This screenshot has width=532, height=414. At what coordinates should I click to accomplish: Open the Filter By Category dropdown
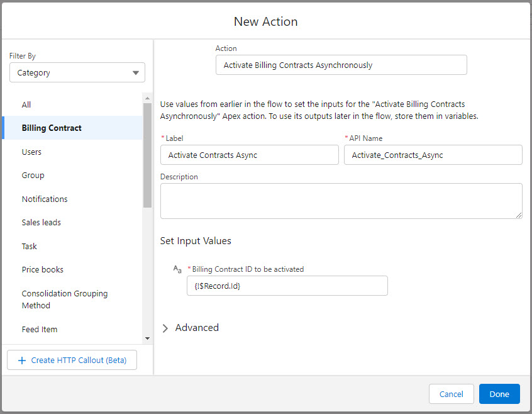click(x=77, y=73)
